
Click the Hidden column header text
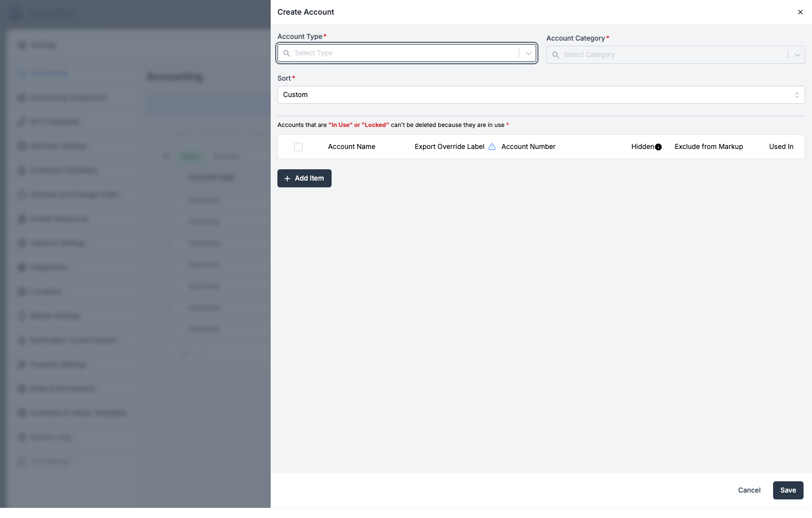[643, 147]
